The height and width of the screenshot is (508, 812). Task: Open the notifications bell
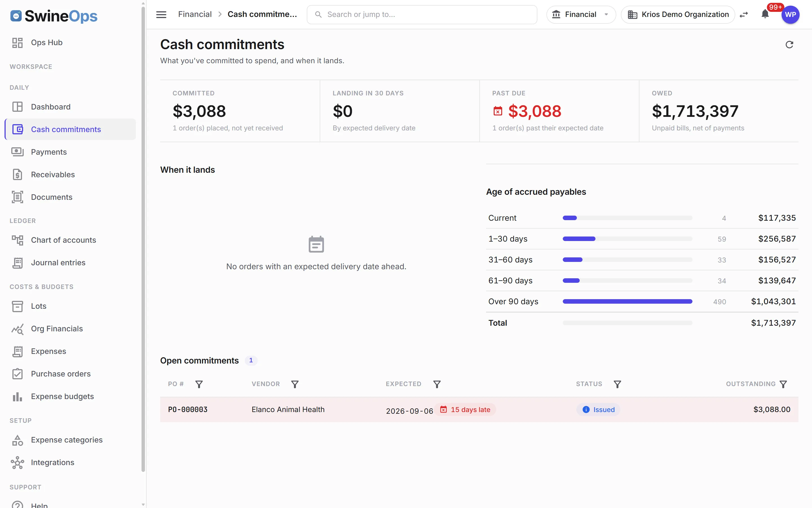[x=765, y=14]
